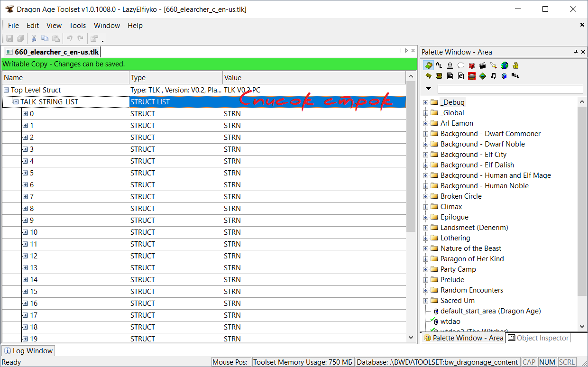This screenshot has width=588, height=367.
Task: Select the table placeable palette icon
Action: point(428,76)
